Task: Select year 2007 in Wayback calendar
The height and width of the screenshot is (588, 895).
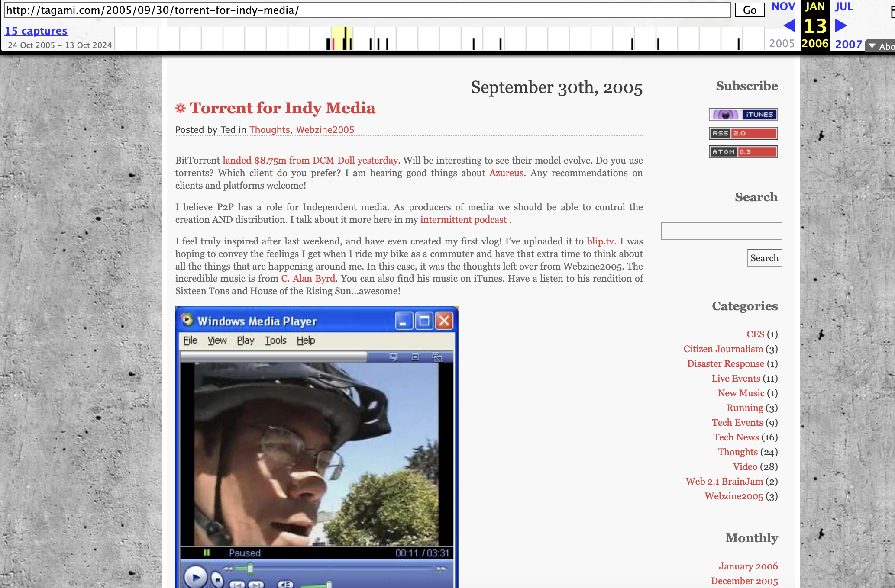Action: coord(848,44)
